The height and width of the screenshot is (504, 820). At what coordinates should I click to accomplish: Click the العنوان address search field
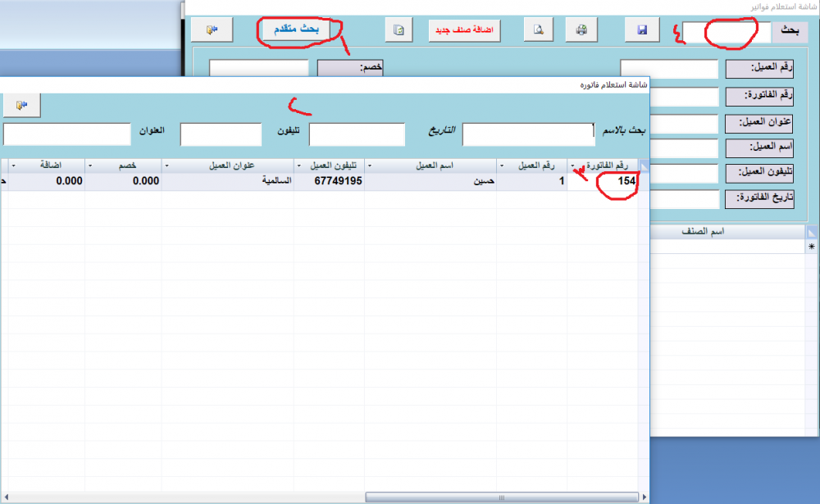(x=66, y=134)
